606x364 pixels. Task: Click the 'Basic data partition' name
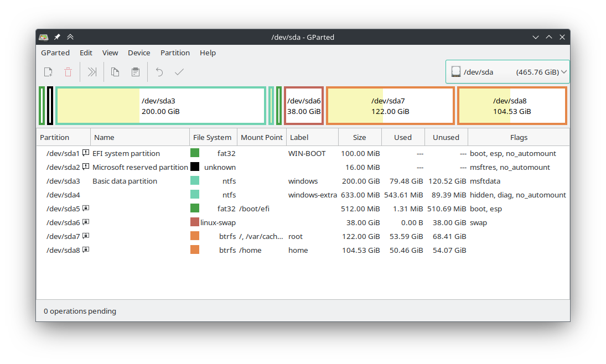(125, 181)
